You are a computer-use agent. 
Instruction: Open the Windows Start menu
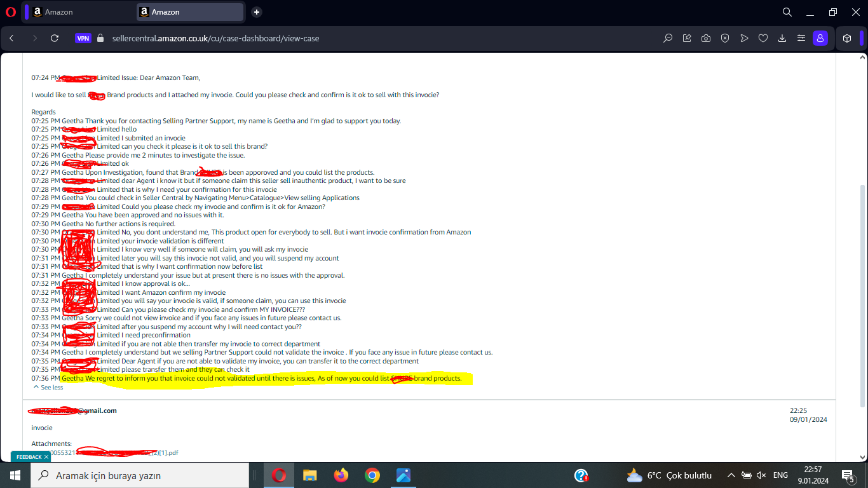coord(15,475)
